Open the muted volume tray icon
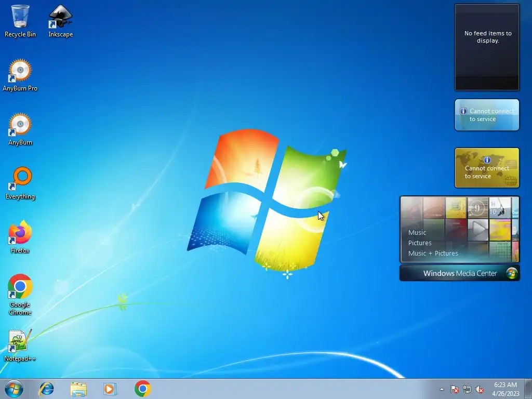Screen dimensions: 532x399 [x=480, y=389]
